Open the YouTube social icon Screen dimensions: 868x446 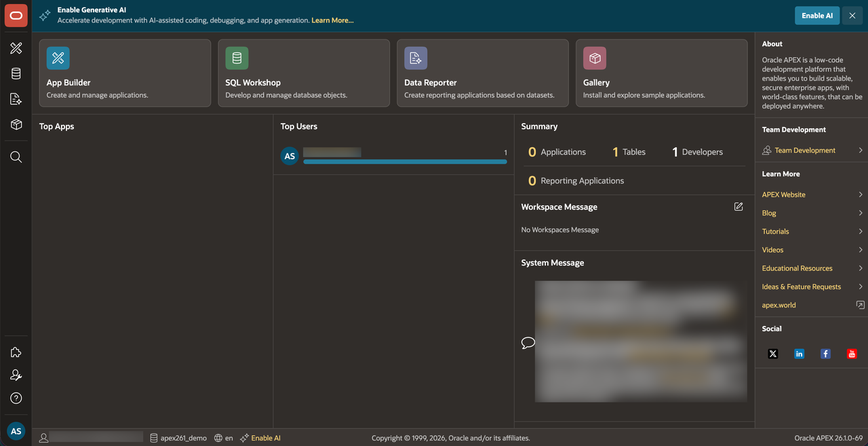point(852,354)
